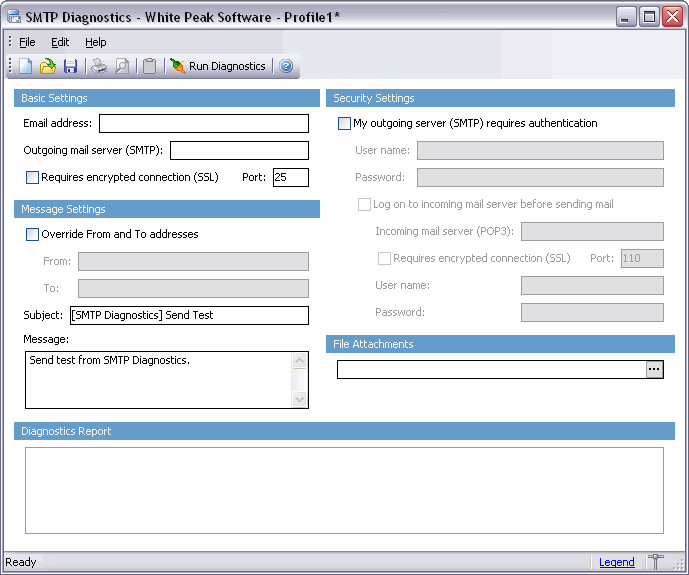Open the Legend link
The width and height of the screenshot is (689, 575).
616,562
